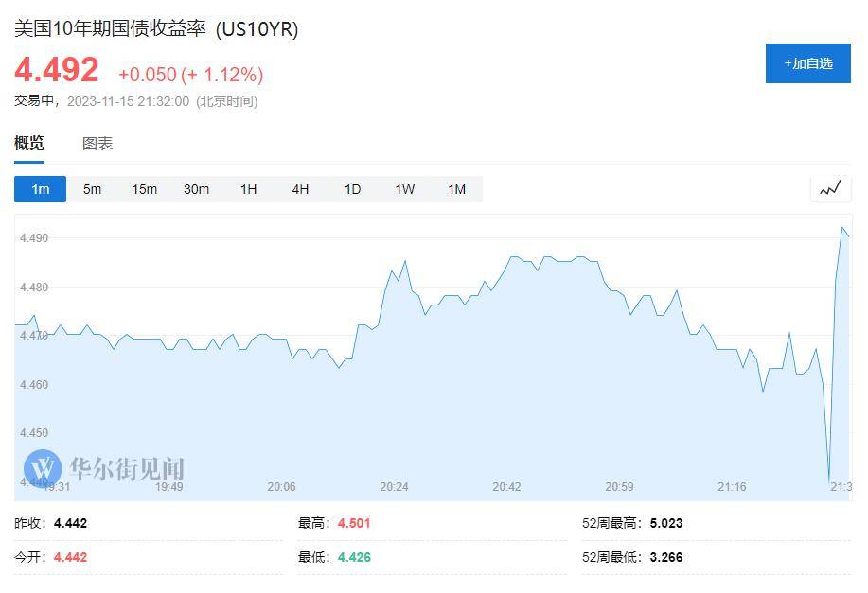868x593 pixels.
Task: Switch chart to 15m interval
Action: (145, 189)
